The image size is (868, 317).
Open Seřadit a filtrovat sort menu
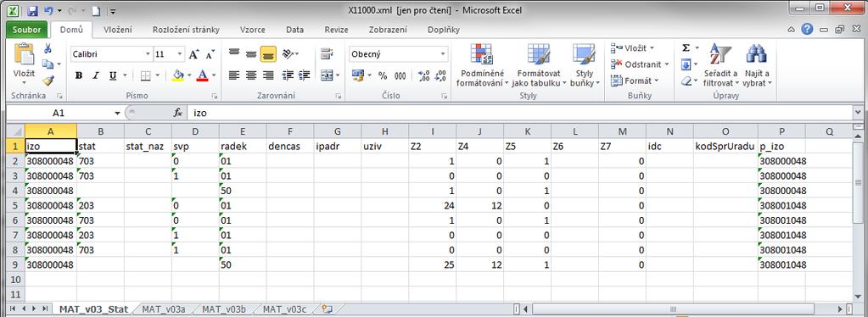[x=720, y=65]
